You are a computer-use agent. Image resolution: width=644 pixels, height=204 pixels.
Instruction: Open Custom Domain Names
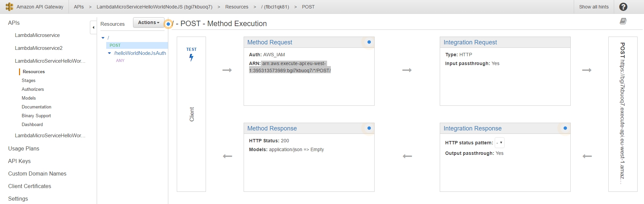point(37,174)
